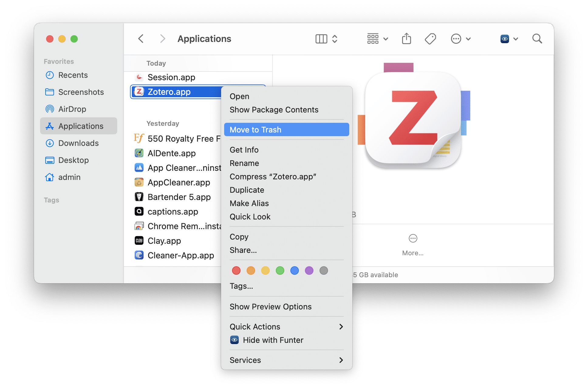Open Recents in the sidebar

(x=78, y=75)
